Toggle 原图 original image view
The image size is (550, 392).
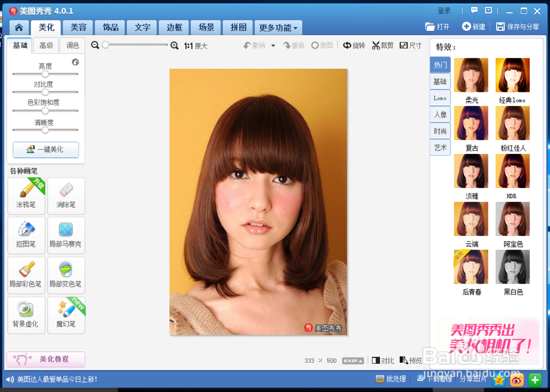(x=322, y=45)
